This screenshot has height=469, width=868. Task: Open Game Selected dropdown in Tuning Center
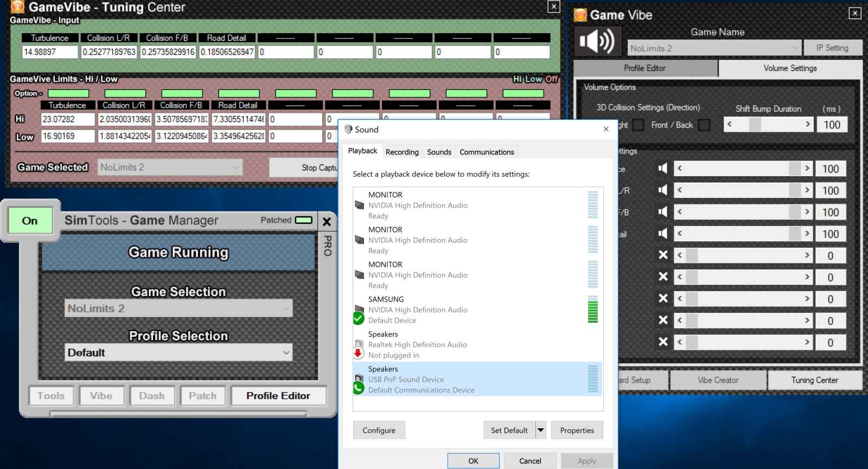click(170, 168)
